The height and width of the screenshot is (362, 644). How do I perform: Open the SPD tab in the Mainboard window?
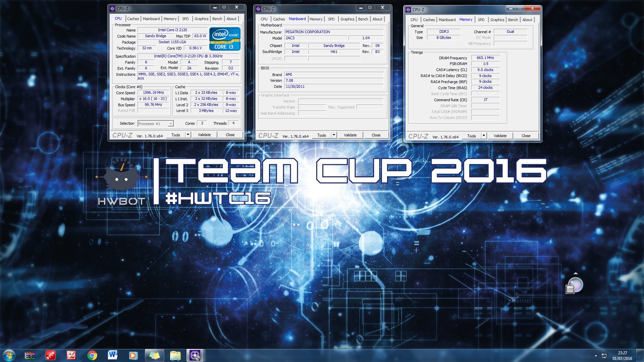click(x=331, y=19)
